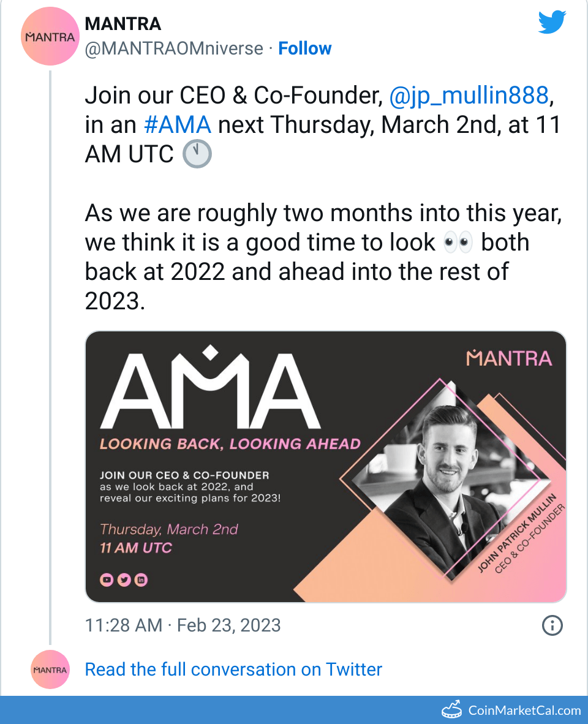Click the MANTRA display name
This screenshot has height=724, width=588.
click(x=123, y=24)
